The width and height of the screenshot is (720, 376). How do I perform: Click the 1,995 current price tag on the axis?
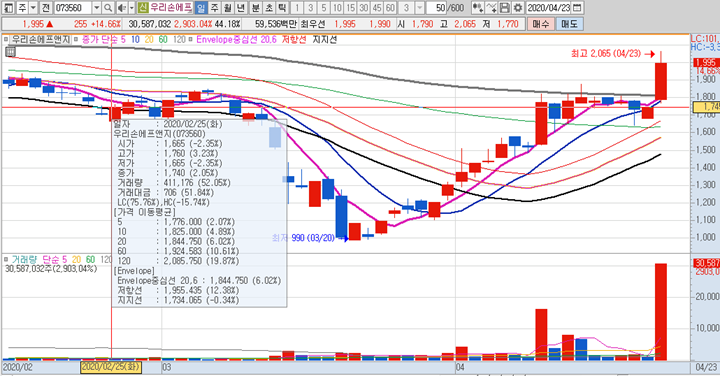pyautogui.click(x=706, y=62)
